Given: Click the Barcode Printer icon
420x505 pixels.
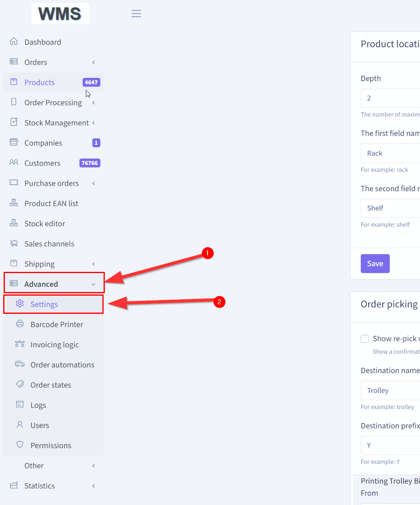Looking at the screenshot, I should coord(20,324).
